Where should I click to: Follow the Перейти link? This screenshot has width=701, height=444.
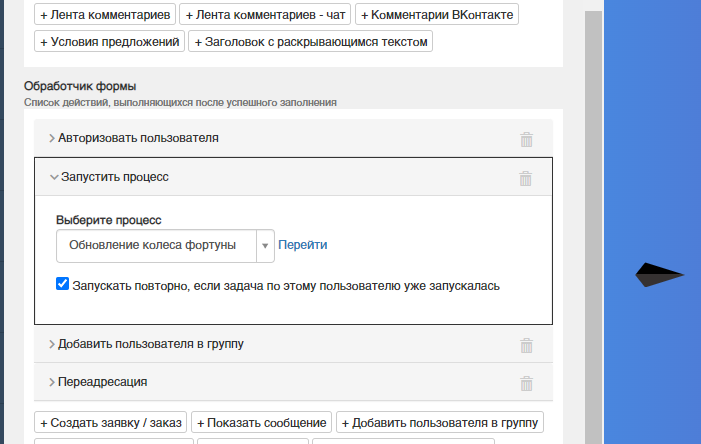pos(303,245)
